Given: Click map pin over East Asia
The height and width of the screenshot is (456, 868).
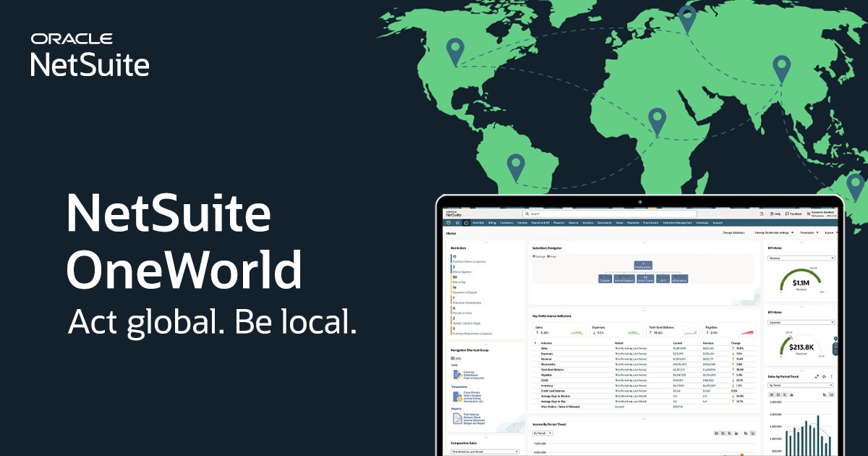Looking at the screenshot, I should tap(780, 69).
